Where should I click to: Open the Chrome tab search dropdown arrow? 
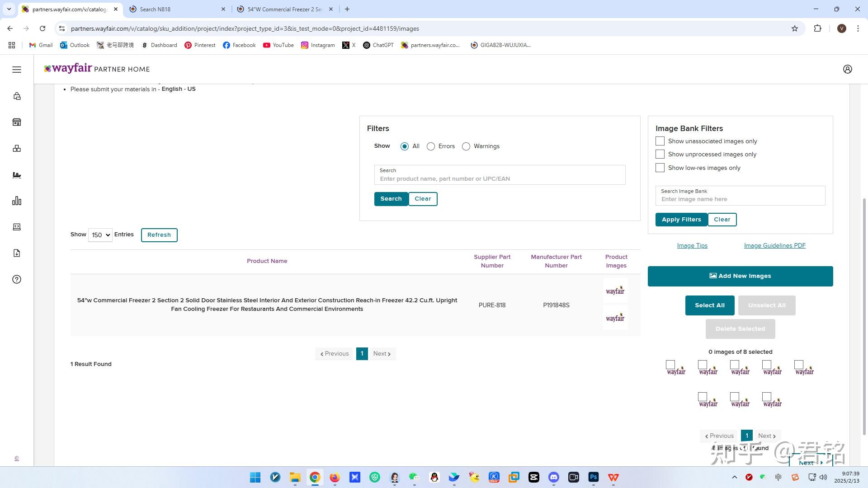pyautogui.click(x=9, y=9)
